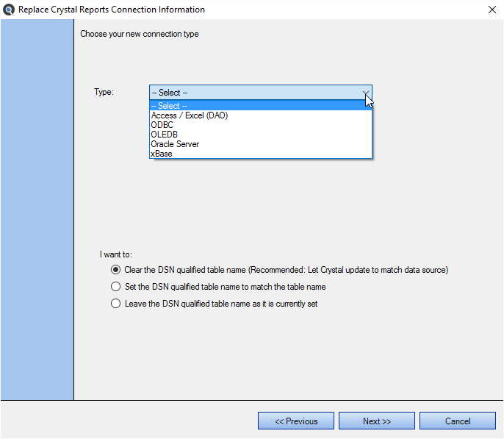Click the 'I want to:' label
Screen dimensions: 504x439
click(x=116, y=254)
